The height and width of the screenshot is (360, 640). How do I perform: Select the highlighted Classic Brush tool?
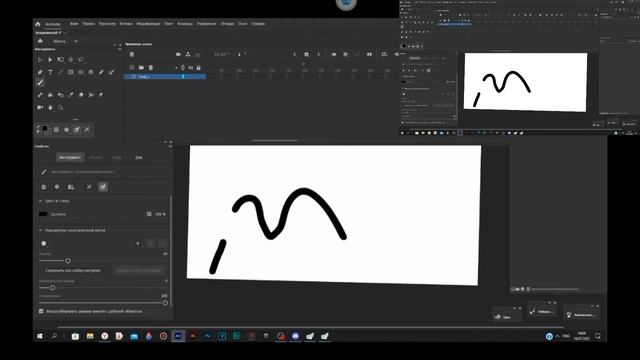[40, 83]
